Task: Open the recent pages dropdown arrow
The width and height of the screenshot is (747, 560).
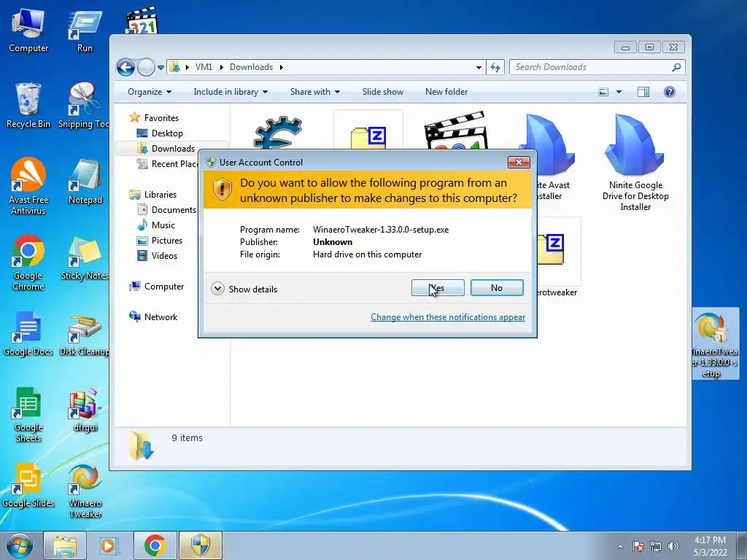Action: pyautogui.click(x=161, y=68)
